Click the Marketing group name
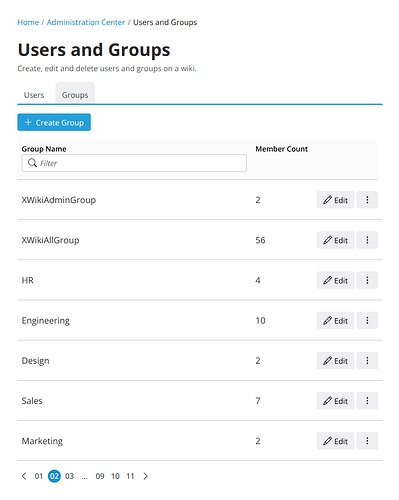Screen dimensions: 399x500 tap(42, 441)
